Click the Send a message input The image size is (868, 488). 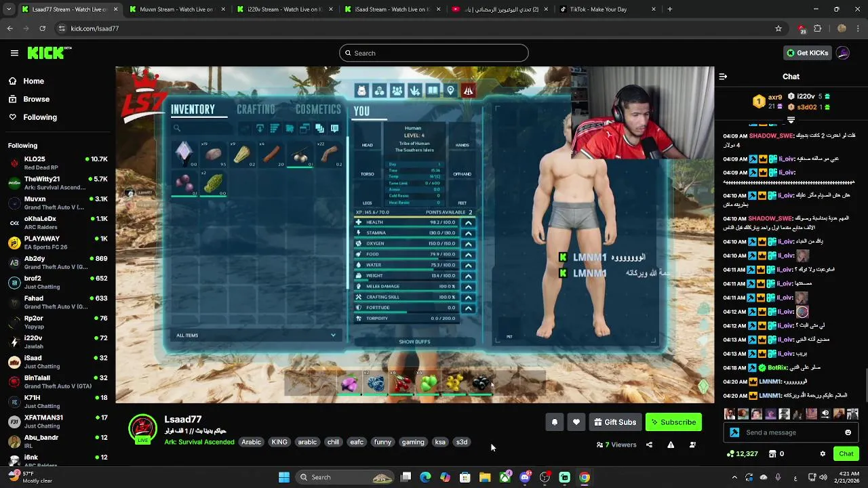coord(792,432)
